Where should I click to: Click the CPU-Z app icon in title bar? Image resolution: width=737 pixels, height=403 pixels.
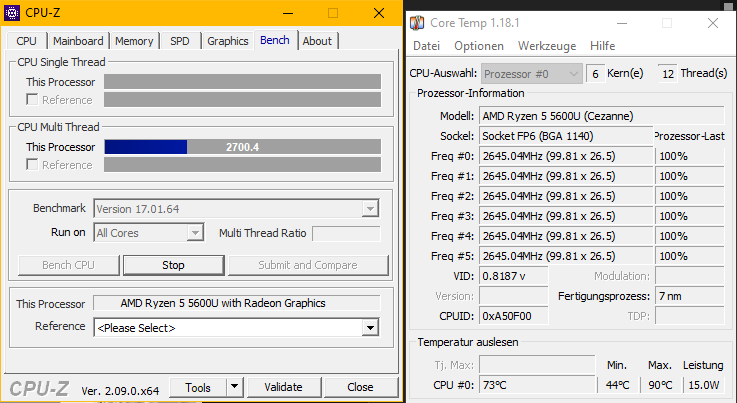(12, 13)
